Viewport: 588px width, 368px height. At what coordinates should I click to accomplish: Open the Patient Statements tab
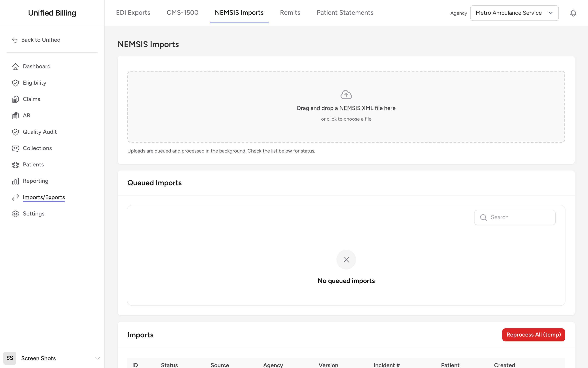click(345, 13)
